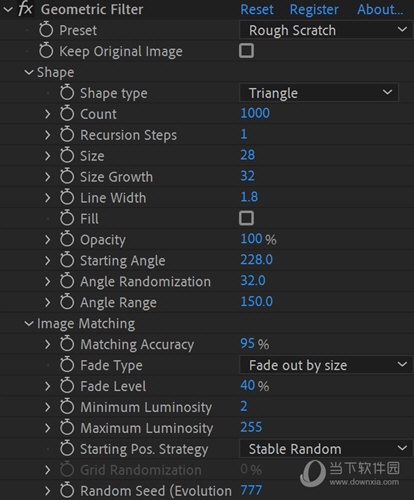
Task: Enable the Matching Accuracy keyframe stopwatch
Action: [67, 344]
